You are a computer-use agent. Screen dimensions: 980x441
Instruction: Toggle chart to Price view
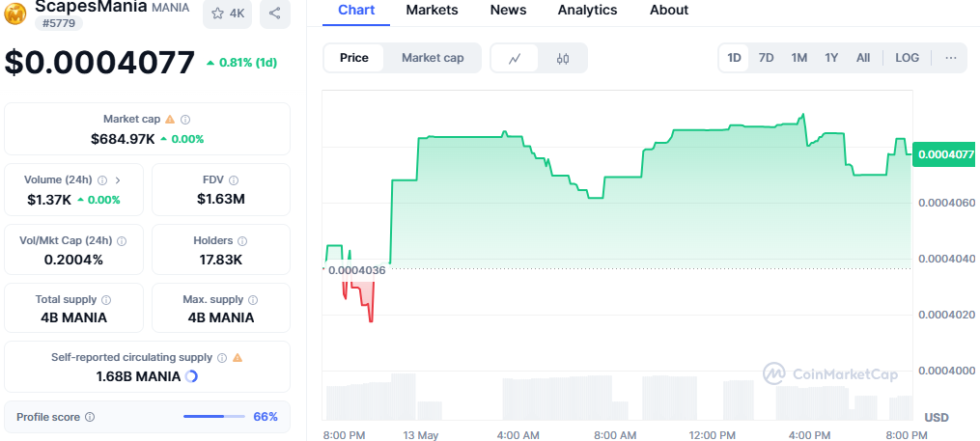click(x=354, y=58)
